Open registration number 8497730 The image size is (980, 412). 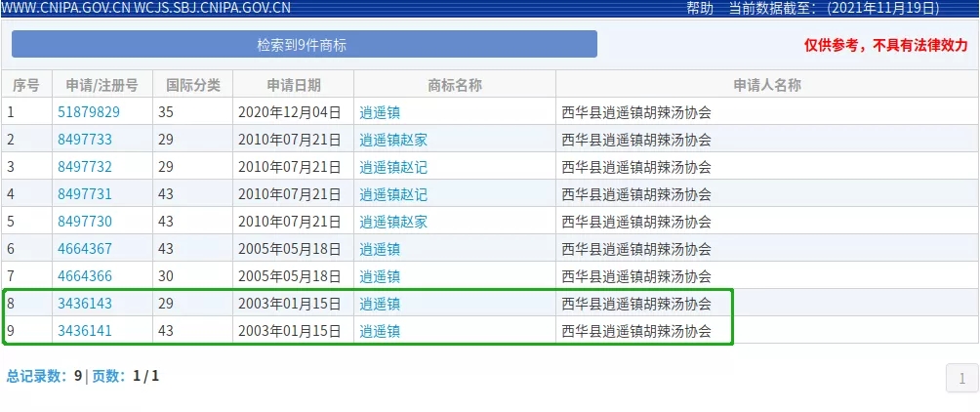85,222
